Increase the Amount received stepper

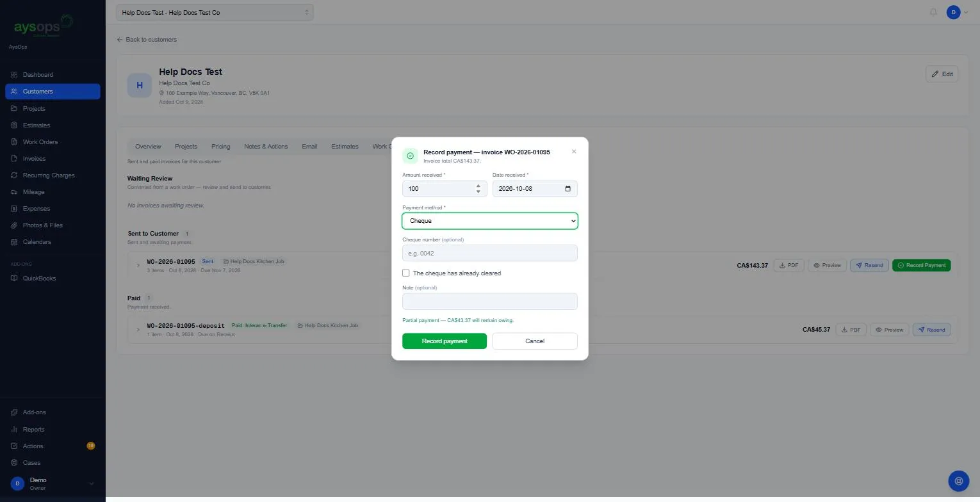478,186
